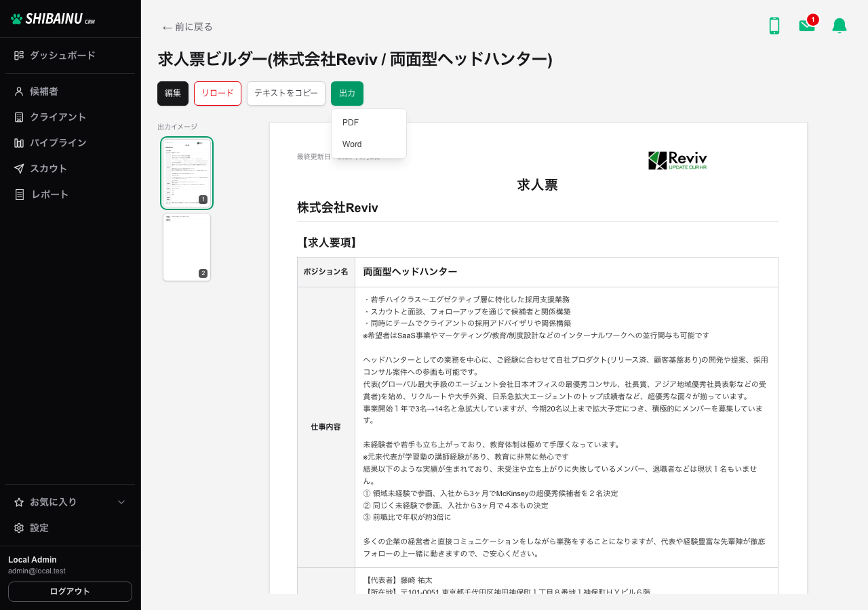Click the リロード button
868x610 pixels.
pos(218,94)
